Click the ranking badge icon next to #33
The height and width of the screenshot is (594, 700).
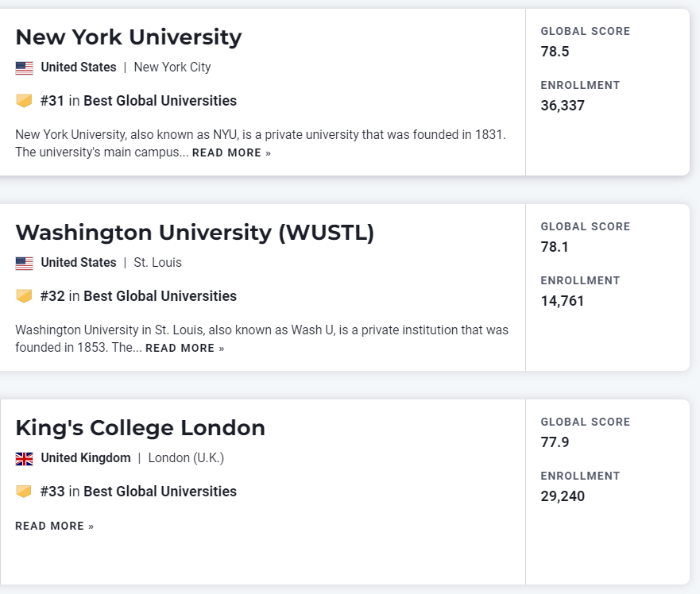point(24,492)
